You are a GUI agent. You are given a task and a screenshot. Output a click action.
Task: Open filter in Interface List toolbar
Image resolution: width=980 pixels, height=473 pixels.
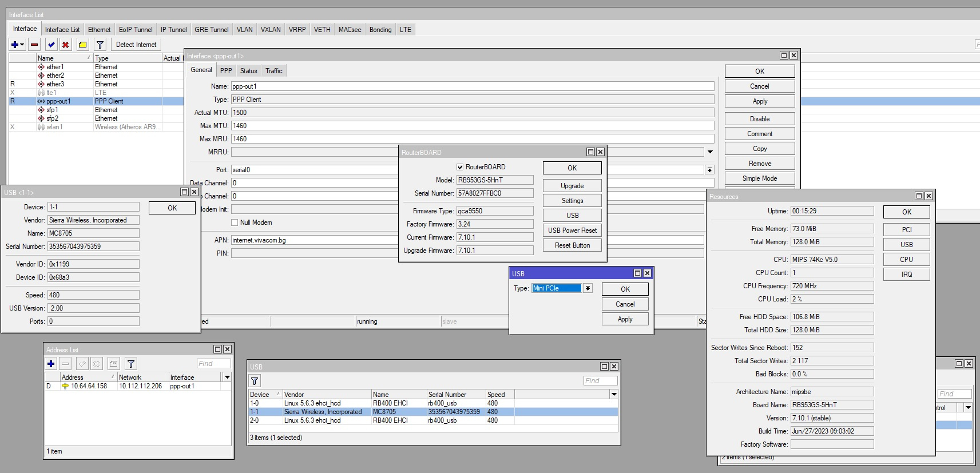pos(100,45)
